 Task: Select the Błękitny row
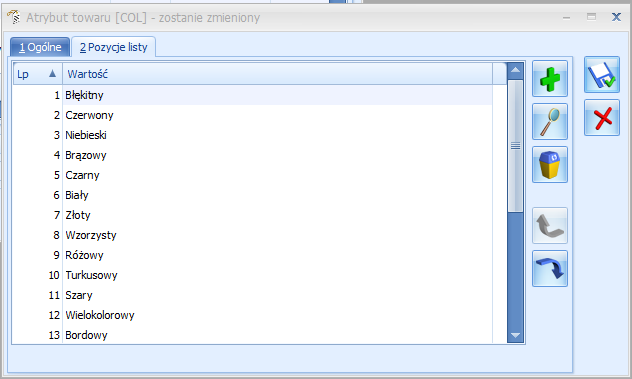point(253,95)
